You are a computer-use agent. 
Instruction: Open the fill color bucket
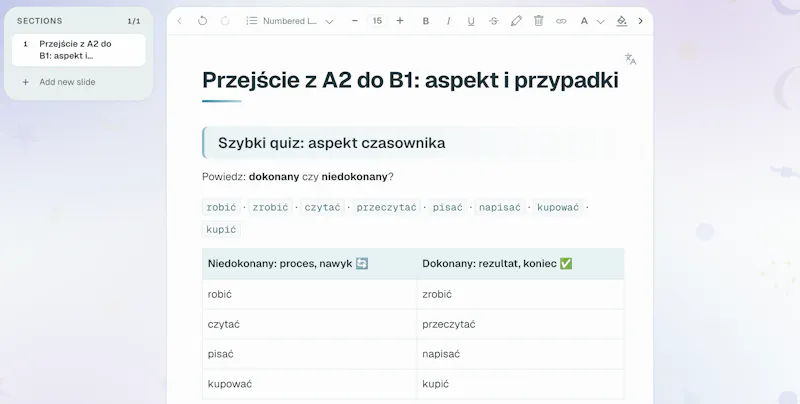click(621, 21)
